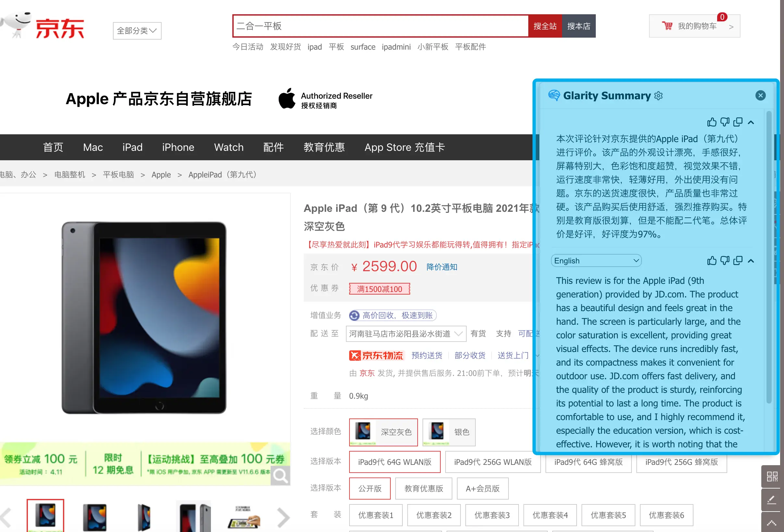The height and width of the screenshot is (532, 784).
Task: Click the 降价通知 price alert link
Action: (x=442, y=267)
